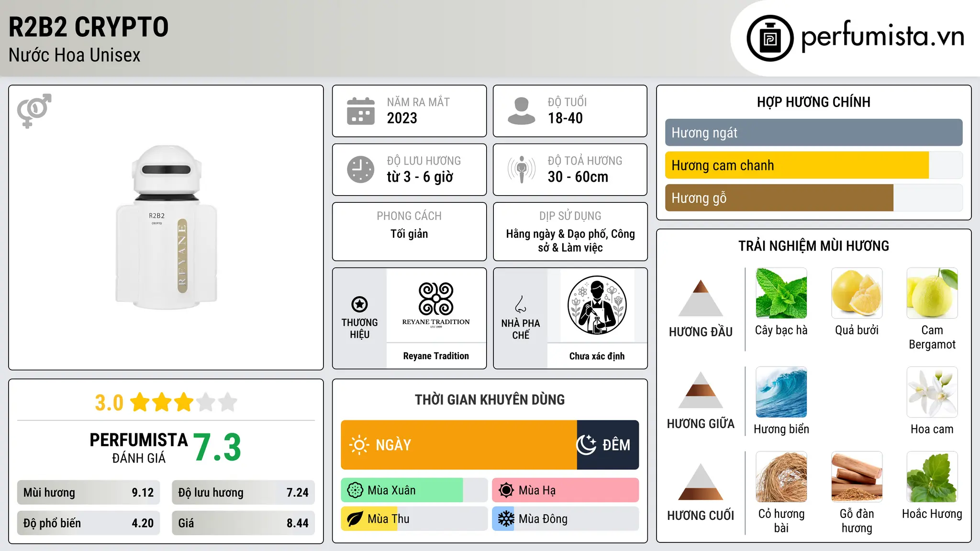Screen dimensions: 980x551
Task: Click the Thời gian khuyên dùng heading
Action: (490, 399)
